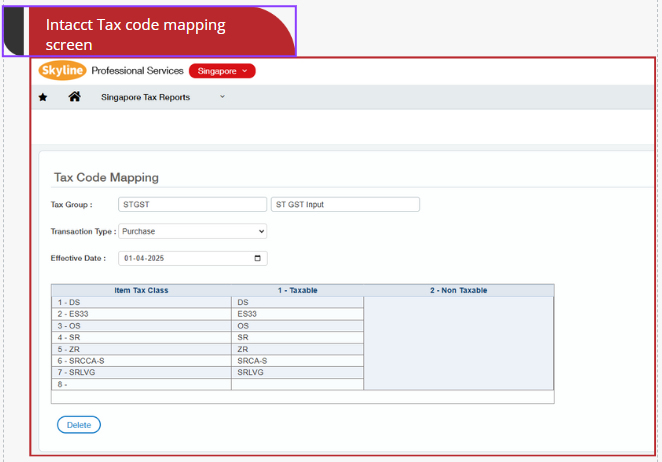Click the Item Tax Class column header
This screenshot has height=462, width=662.
(141, 290)
